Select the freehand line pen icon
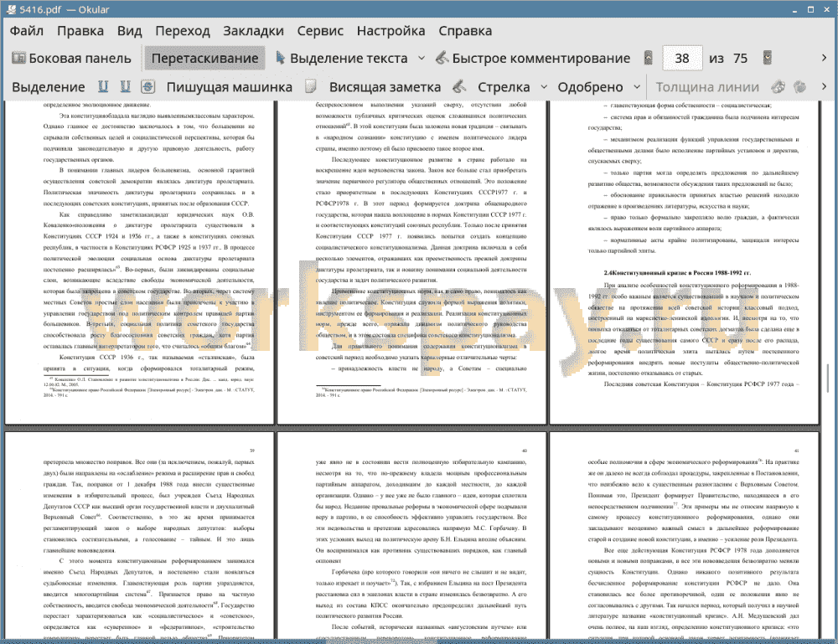 [x=459, y=86]
